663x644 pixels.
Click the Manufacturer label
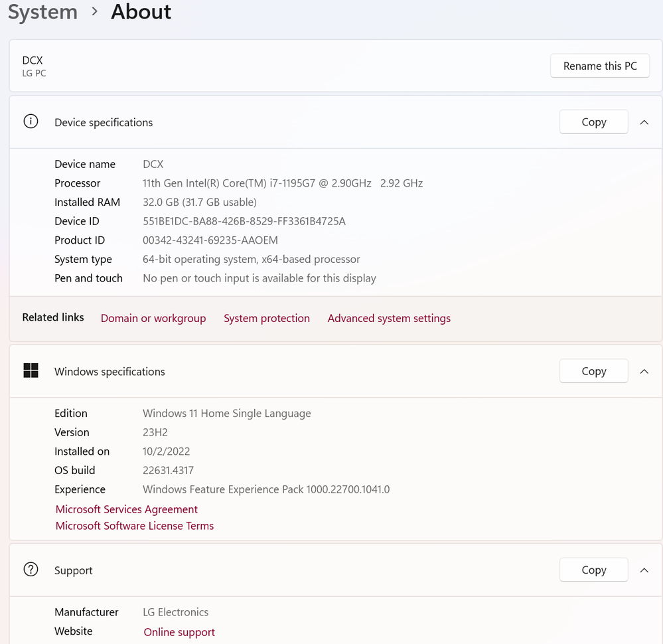(x=86, y=612)
